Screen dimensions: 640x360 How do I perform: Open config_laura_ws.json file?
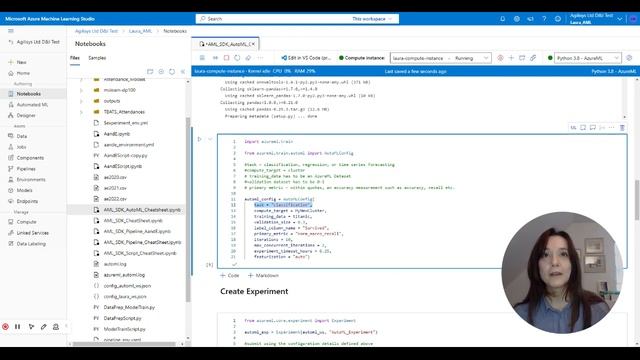[125, 296]
